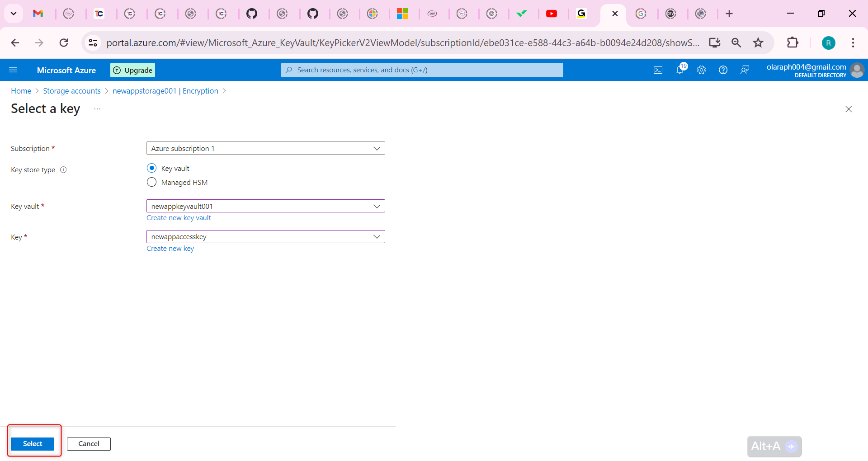Reload the current page
This screenshot has height=461, width=868.
click(64, 43)
